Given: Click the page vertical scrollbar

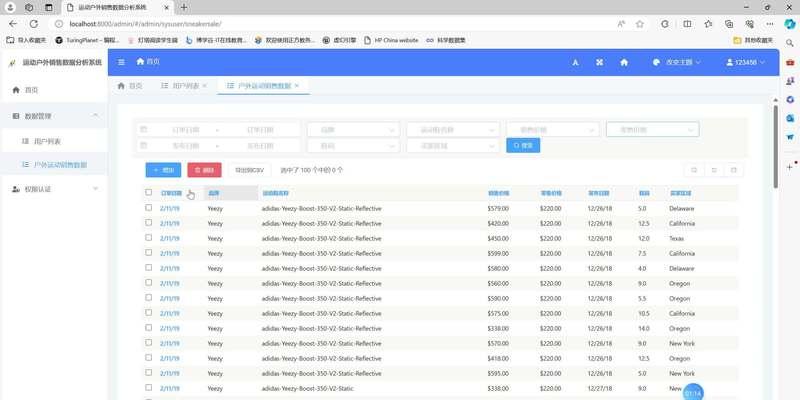Looking at the screenshot, I should point(776,145).
